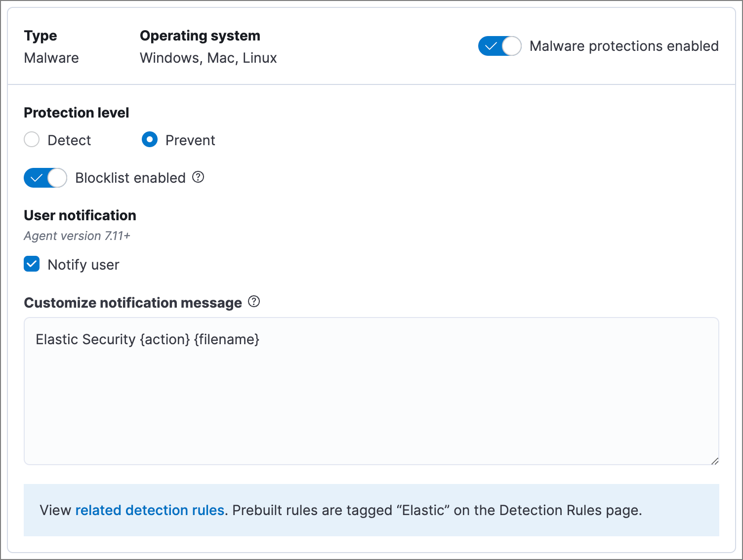
Task: Click the question mark circle near the message heading
Action: [254, 302]
